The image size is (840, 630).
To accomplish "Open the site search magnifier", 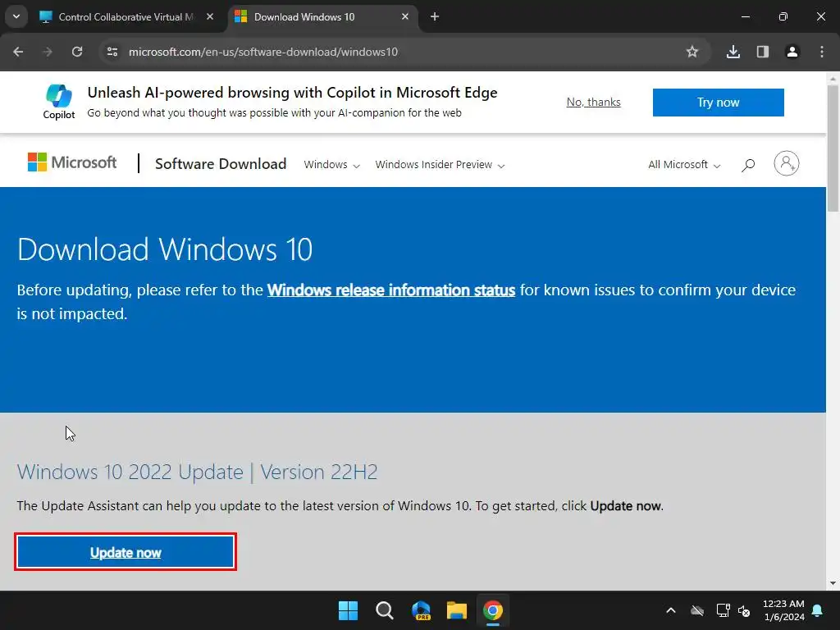I will click(748, 164).
